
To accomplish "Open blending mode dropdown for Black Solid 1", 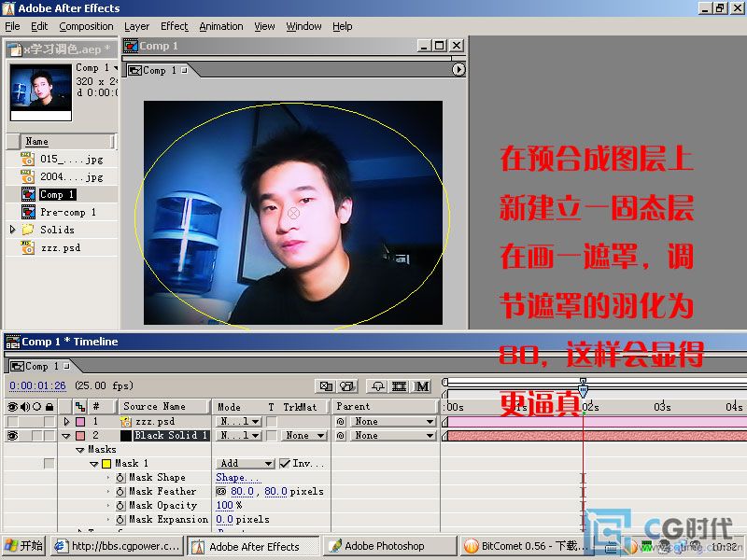I will tap(240, 435).
